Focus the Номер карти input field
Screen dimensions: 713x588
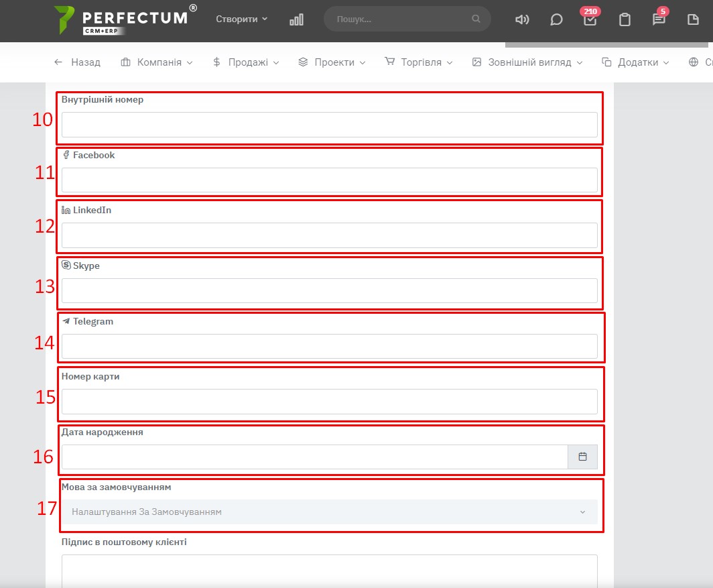tap(329, 402)
